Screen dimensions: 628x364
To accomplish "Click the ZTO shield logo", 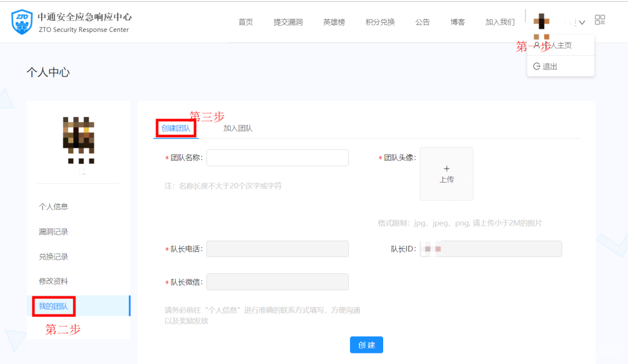I will (23, 22).
